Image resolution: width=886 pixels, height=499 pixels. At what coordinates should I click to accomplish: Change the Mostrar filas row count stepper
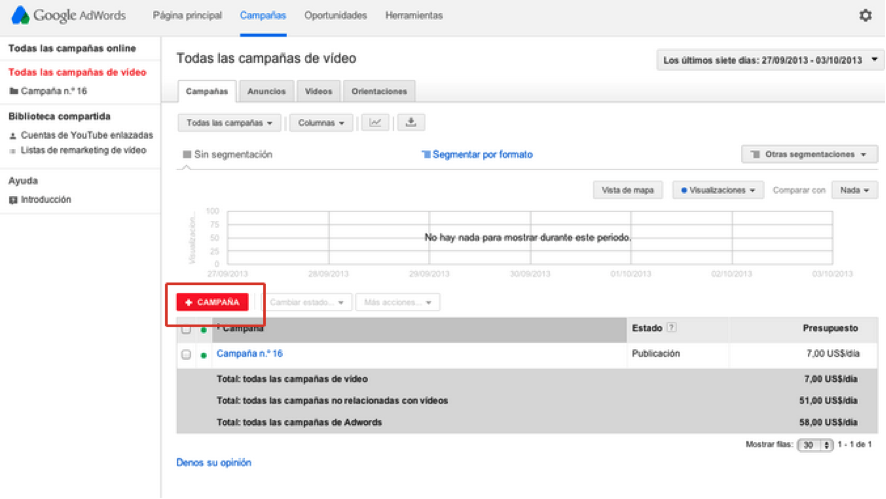click(814, 445)
